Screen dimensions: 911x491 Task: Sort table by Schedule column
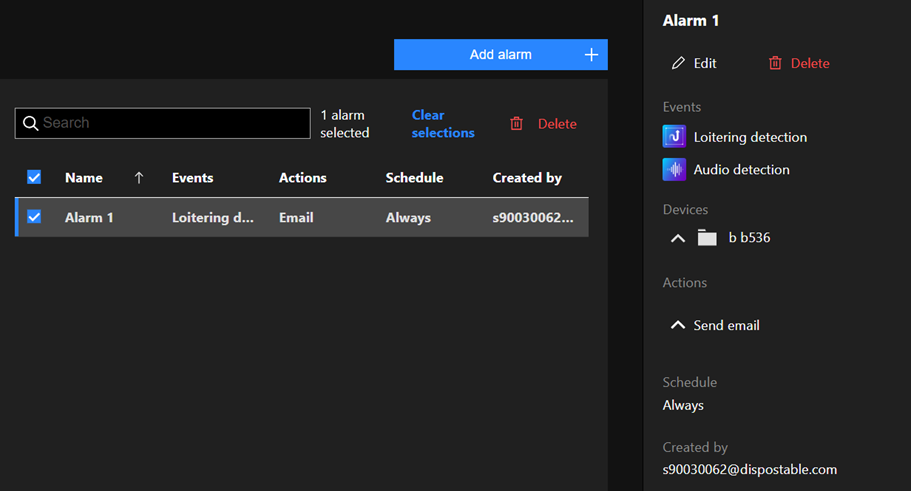pyautogui.click(x=414, y=178)
